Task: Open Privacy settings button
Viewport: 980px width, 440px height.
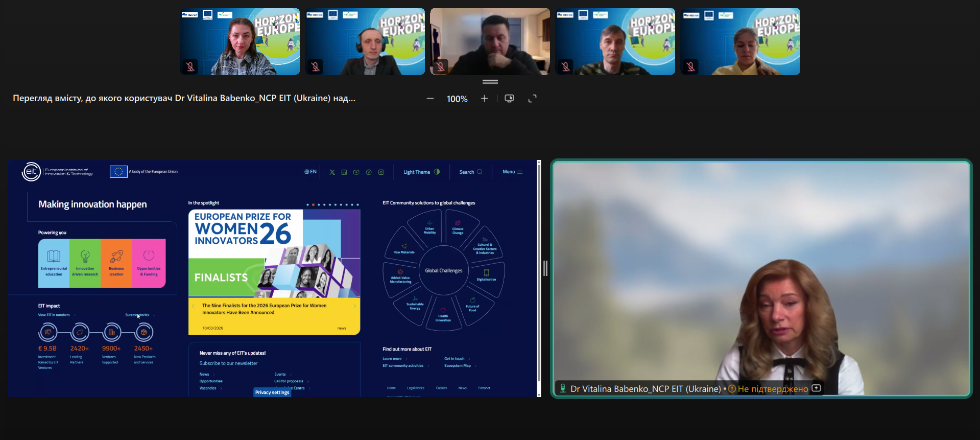Action: tap(272, 392)
